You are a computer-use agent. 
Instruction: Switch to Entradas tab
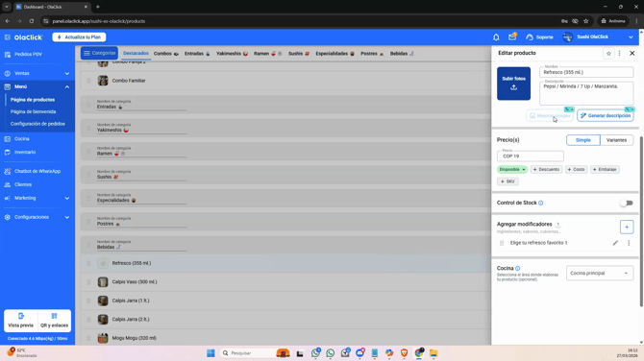point(197,54)
